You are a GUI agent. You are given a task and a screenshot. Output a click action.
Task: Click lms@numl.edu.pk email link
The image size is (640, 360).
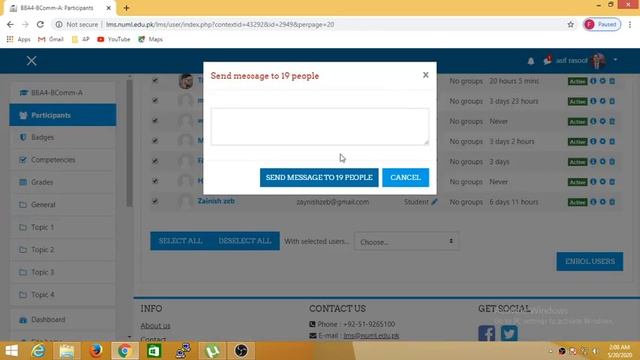(x=371, y=336)
